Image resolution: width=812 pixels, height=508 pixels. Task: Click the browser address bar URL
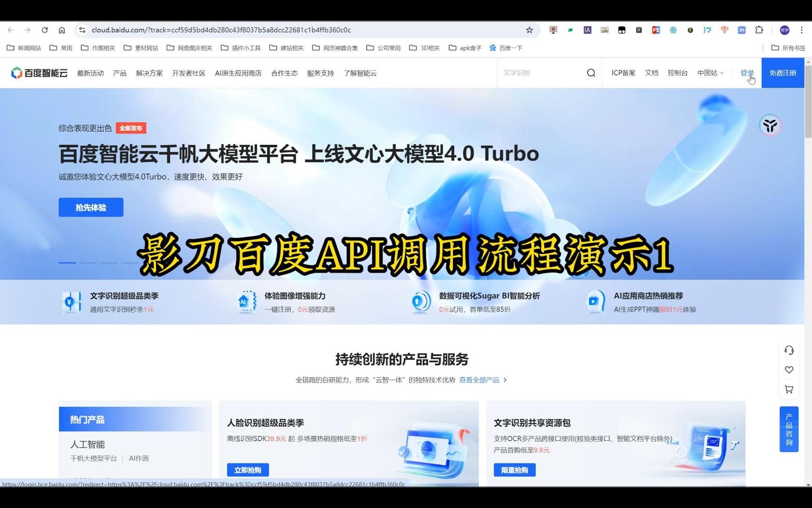click(x=221, y=30)
